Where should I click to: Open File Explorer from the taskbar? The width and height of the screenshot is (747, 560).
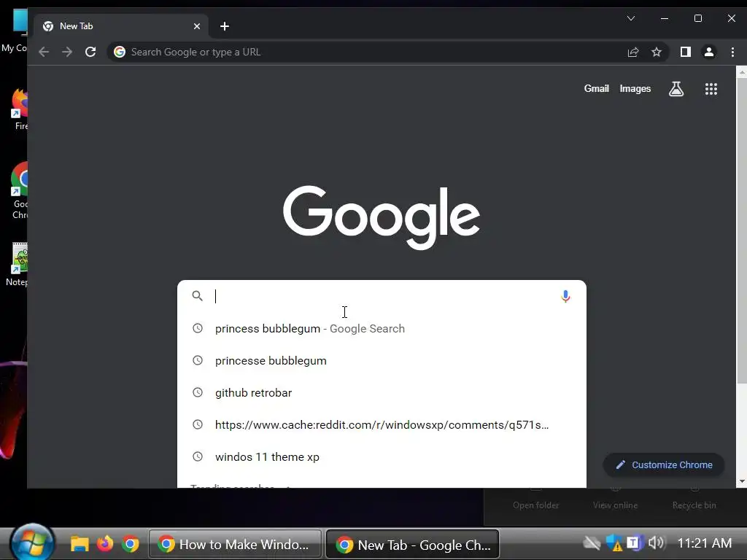pos(80,544)
